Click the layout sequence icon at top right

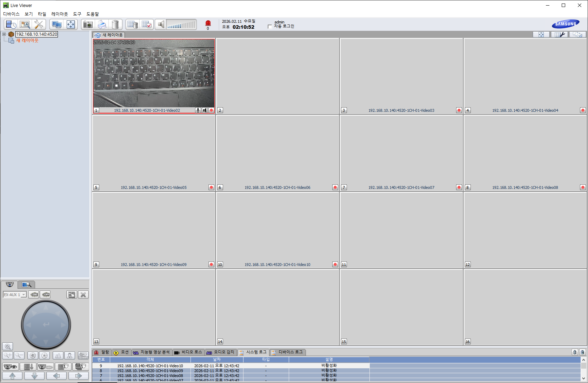click(577, 34)
